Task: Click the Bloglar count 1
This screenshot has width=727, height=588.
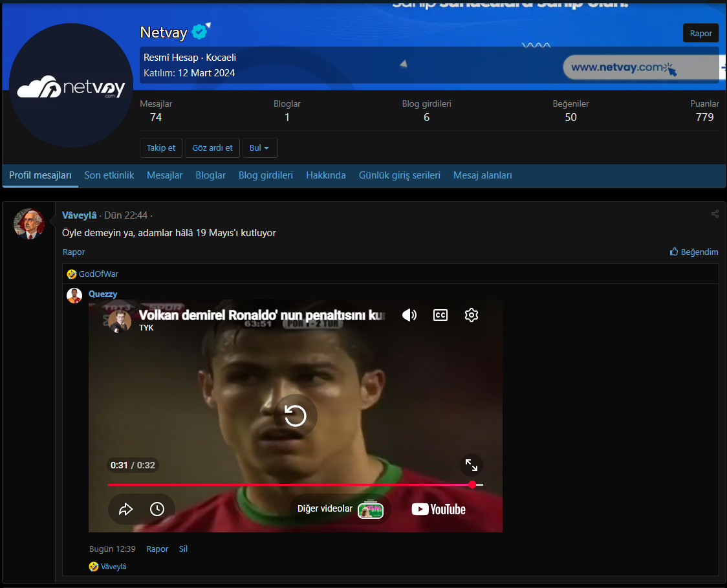Action: (x=287, y=117)
